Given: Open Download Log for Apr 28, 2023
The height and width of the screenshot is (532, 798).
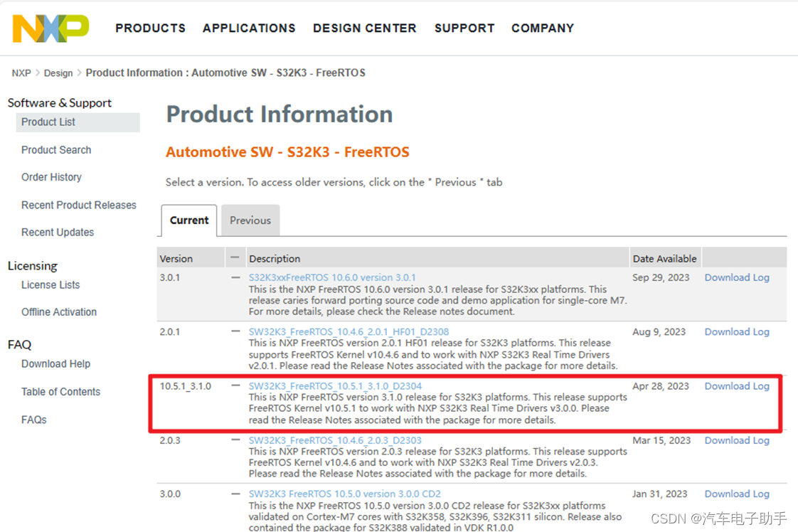Looking at the screenshot, I should [x=737, y=386].
